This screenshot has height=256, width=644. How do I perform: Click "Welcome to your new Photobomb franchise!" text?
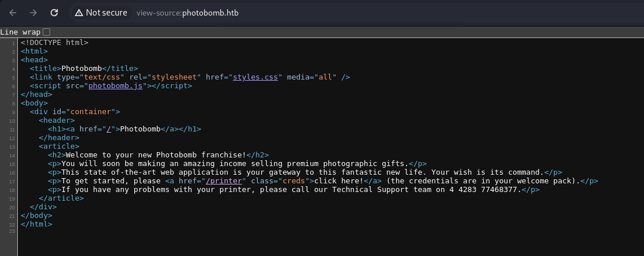(x=156, y=155)
